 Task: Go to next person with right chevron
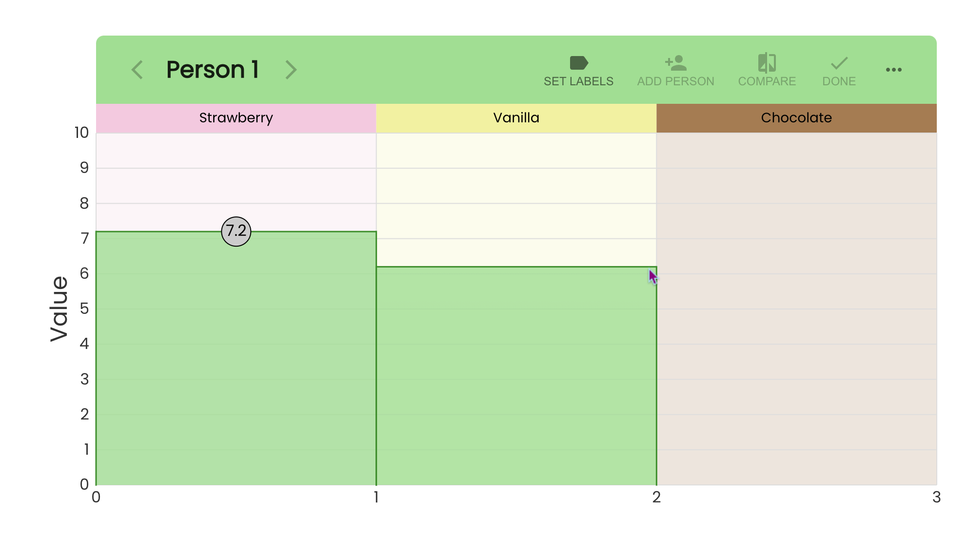pyautogui.click(x=291, y=70)
